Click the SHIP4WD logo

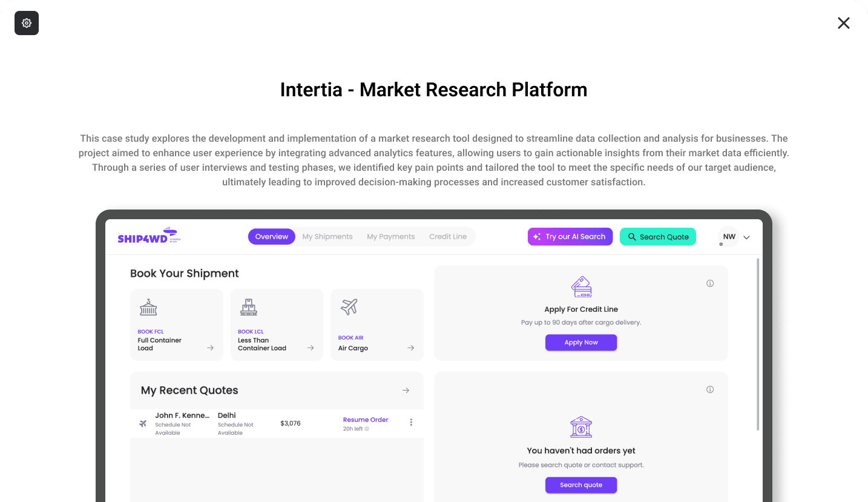tap(150, 236)
